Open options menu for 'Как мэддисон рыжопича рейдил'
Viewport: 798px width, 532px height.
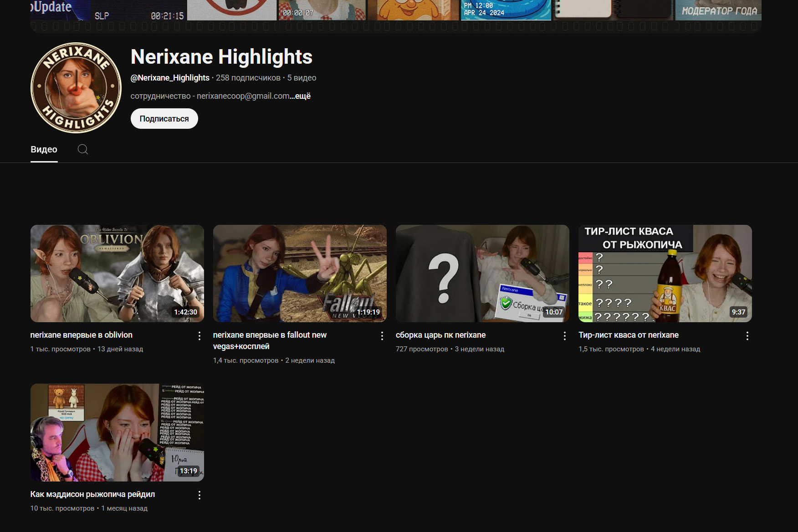tap(199, 495)
